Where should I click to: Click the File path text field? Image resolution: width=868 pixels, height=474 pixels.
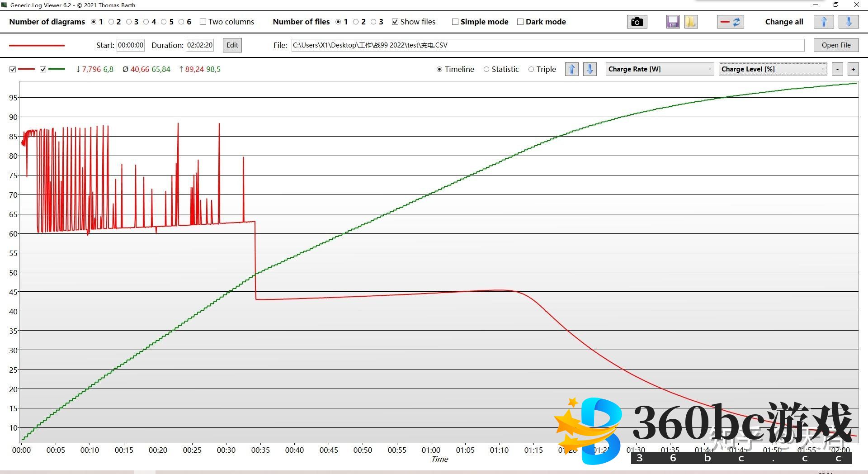tap(547, 45)
